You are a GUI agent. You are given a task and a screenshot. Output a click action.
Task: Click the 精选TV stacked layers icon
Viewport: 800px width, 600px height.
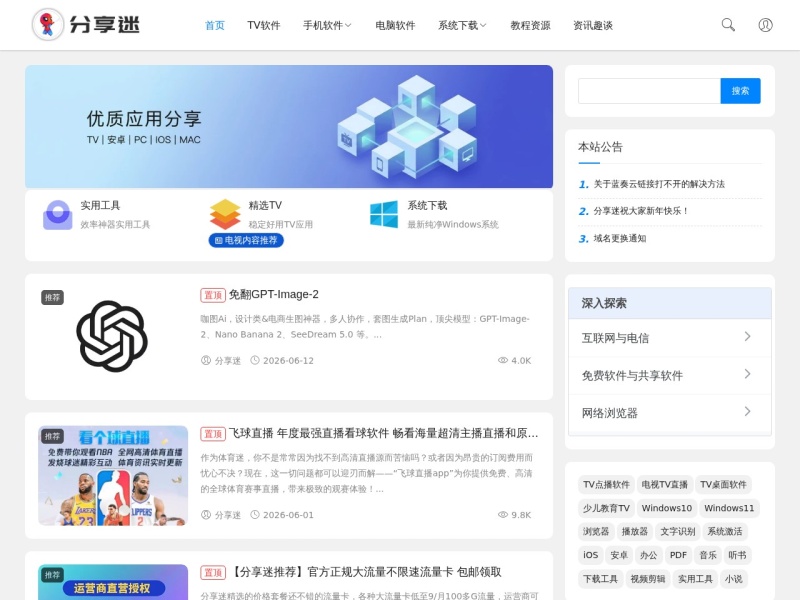tap(225, 214)
